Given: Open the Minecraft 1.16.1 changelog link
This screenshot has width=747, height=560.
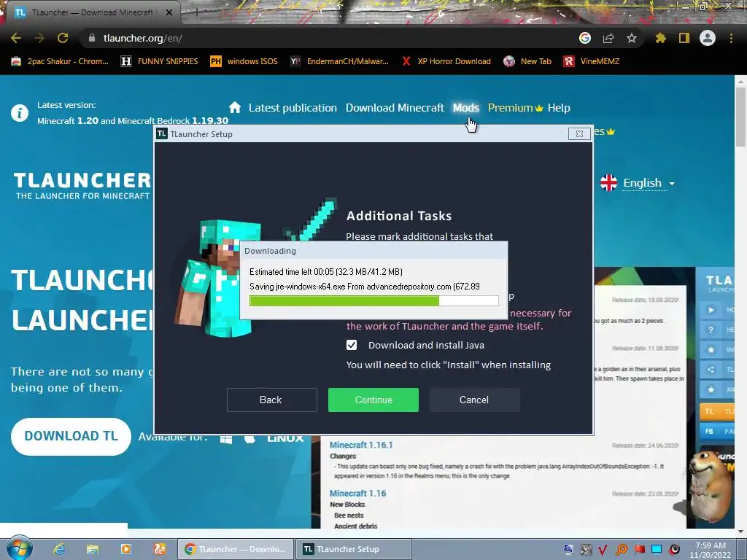Looking at the screenshot, I should [361, 445].
